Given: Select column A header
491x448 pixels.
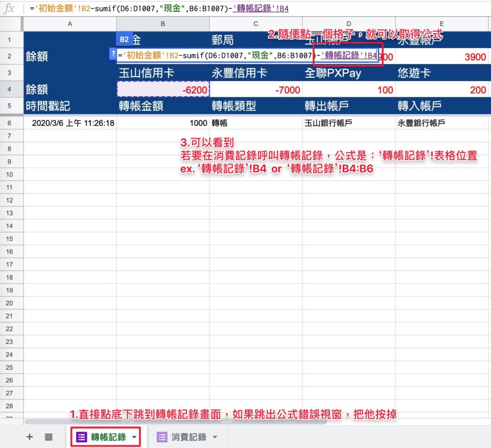Looking at the screenshot, I should 70,24.
